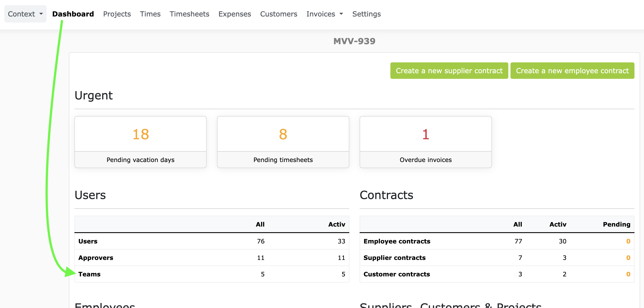
Task: Go to the Customers section
Action: (279, 14)
